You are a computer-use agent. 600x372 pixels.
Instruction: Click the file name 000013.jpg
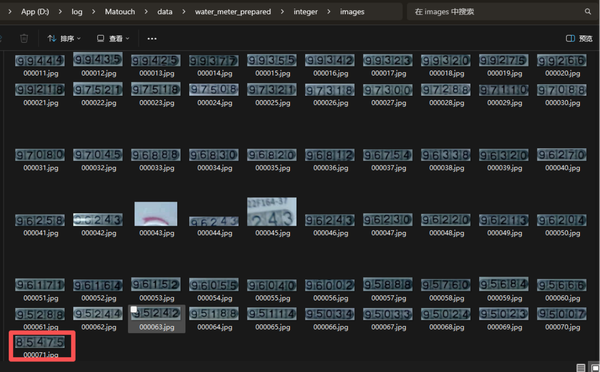(x=157, y=73)
